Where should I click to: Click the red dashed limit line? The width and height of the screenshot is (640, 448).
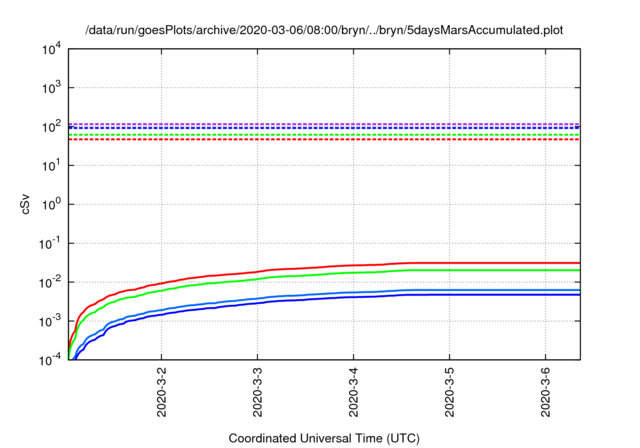point(324,140)
